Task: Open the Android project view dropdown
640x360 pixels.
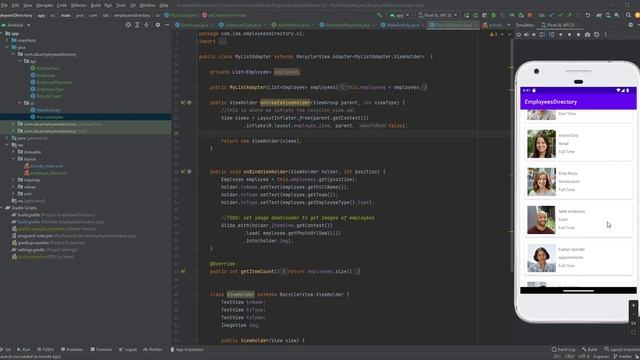Action: pyautogui.click(x=16, y=25)
